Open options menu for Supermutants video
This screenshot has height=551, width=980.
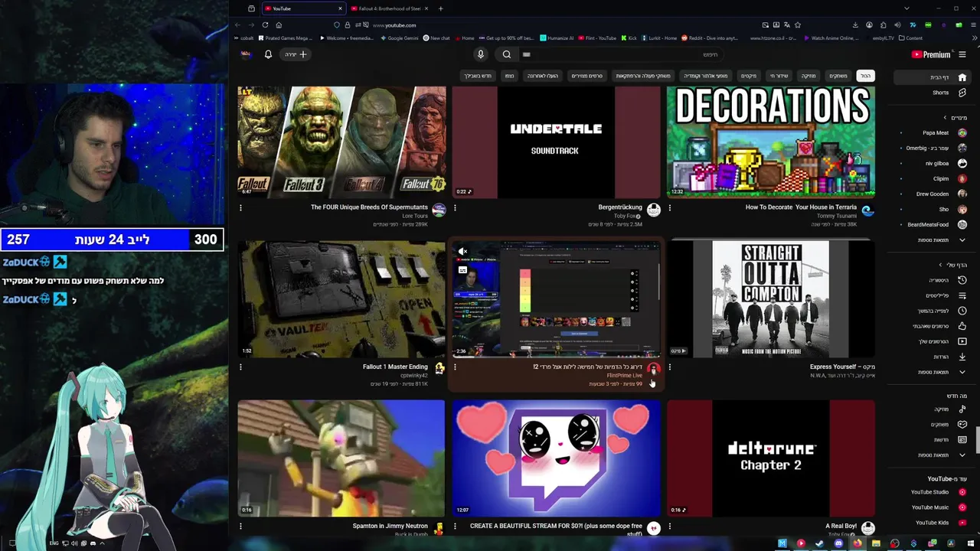coord(240,207)
